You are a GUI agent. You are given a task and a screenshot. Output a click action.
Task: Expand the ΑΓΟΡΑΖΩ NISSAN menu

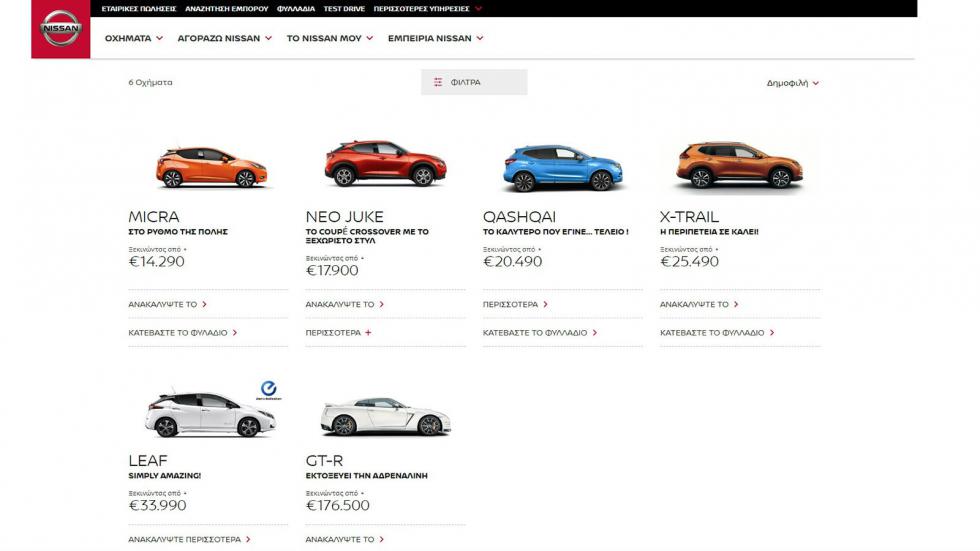coord(224,38)
